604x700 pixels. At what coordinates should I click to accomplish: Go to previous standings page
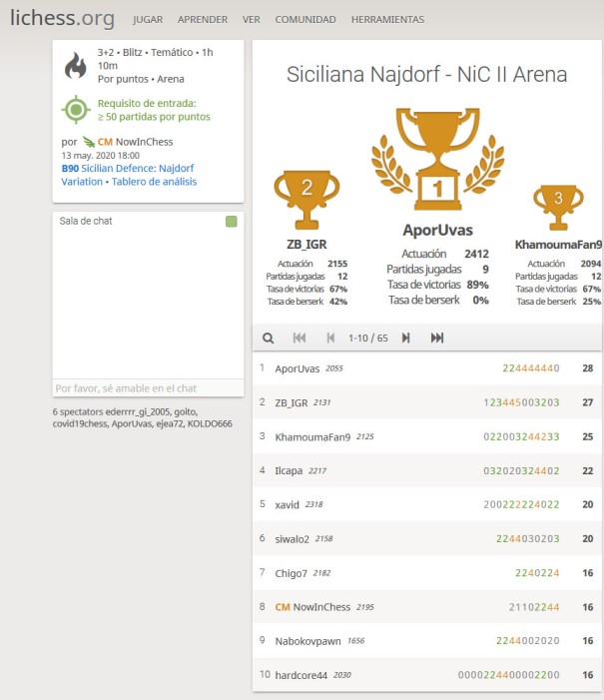pos(330,339)
